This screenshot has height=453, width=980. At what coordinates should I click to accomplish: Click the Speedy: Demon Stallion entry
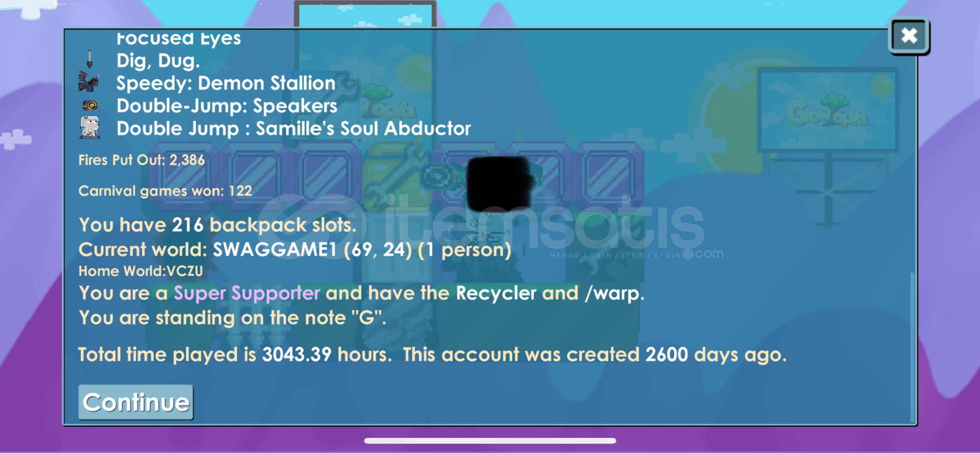coord(226,83)
